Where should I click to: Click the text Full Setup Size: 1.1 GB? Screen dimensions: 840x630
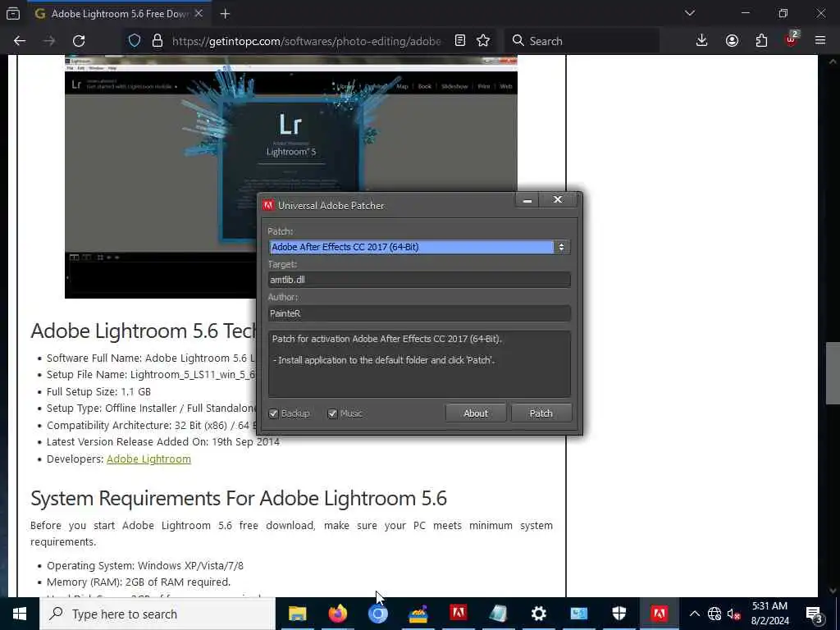[x=98, y=391]
